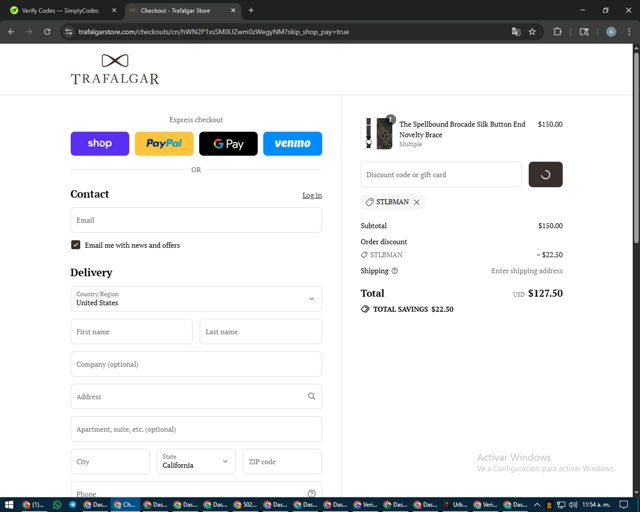
Task: Close the Verify Codes SimplyCodes tab
Action: [x=114, y=11]
